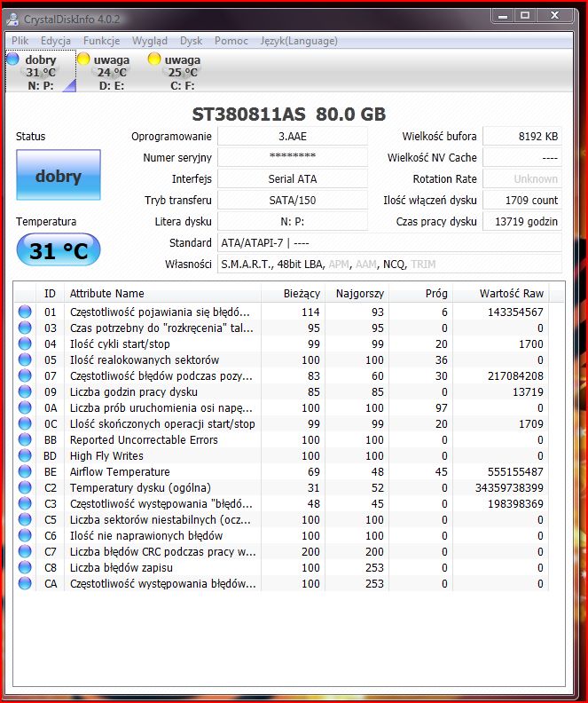The width and height of the screenshot is (588, 703).
Task: Click blue status orb for attribute 01 row
Action: pos(25,312)
